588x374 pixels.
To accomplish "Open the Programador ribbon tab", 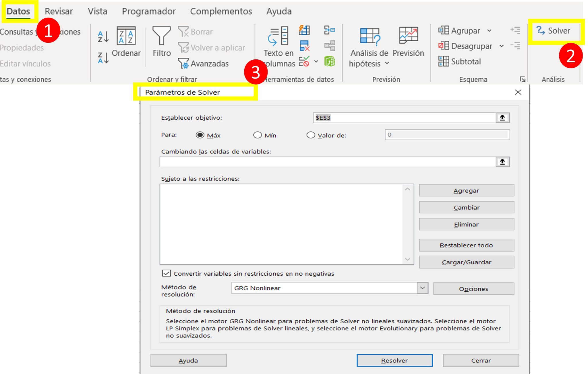I will [148, 11].
